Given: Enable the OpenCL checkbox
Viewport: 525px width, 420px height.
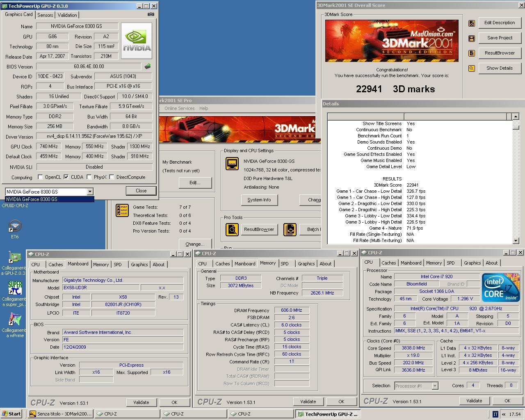Looking at the screenshot, I should [40, 177].
